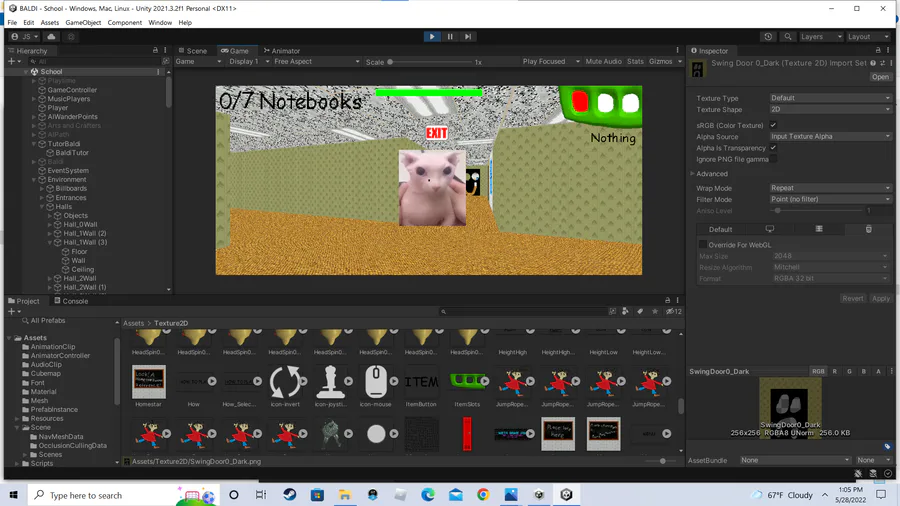Lock the Inspector panel

[878, 50]
